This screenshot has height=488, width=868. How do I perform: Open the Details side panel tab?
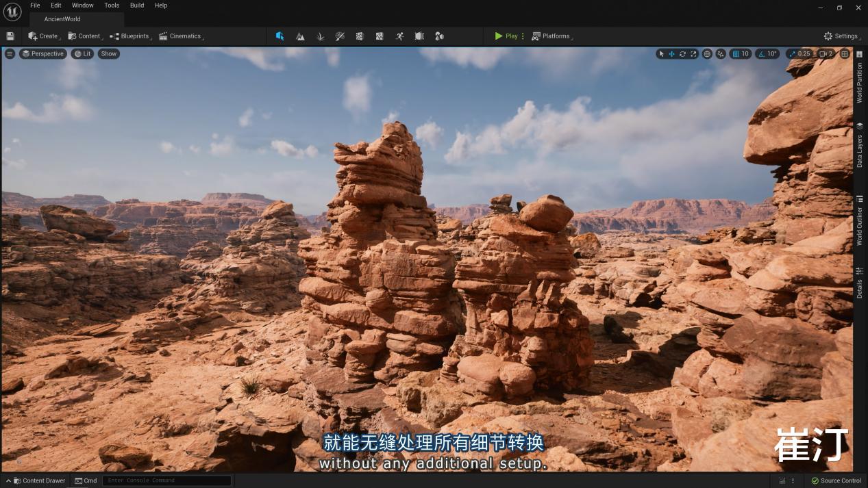click(x=860, y=283)
